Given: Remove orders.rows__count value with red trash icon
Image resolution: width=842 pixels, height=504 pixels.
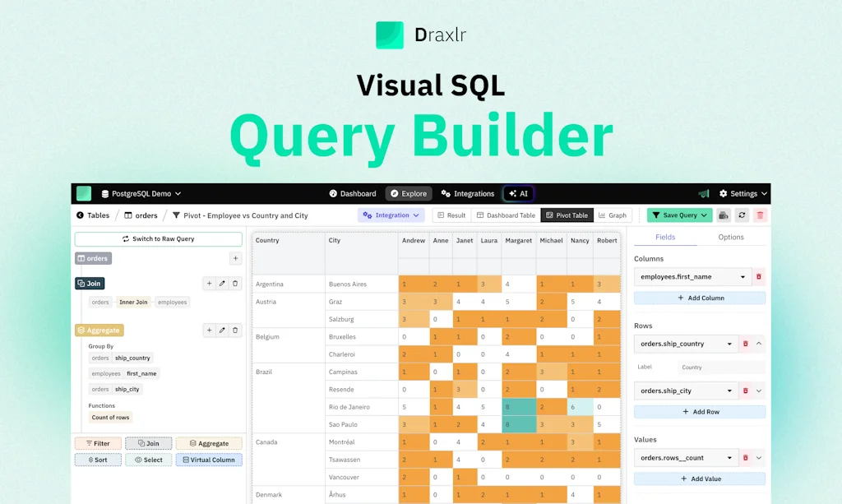Looking at the screenshot, I should pyautogui.click(x=745, y=458).
